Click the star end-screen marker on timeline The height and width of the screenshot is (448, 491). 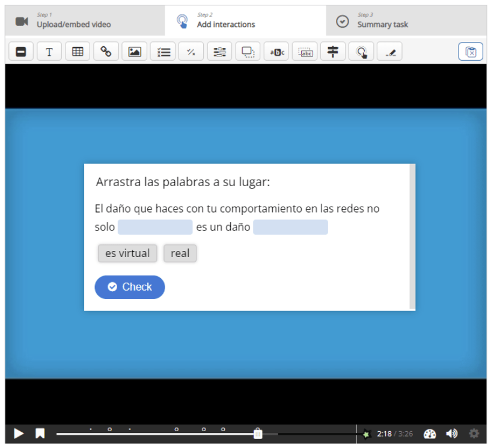366,434
